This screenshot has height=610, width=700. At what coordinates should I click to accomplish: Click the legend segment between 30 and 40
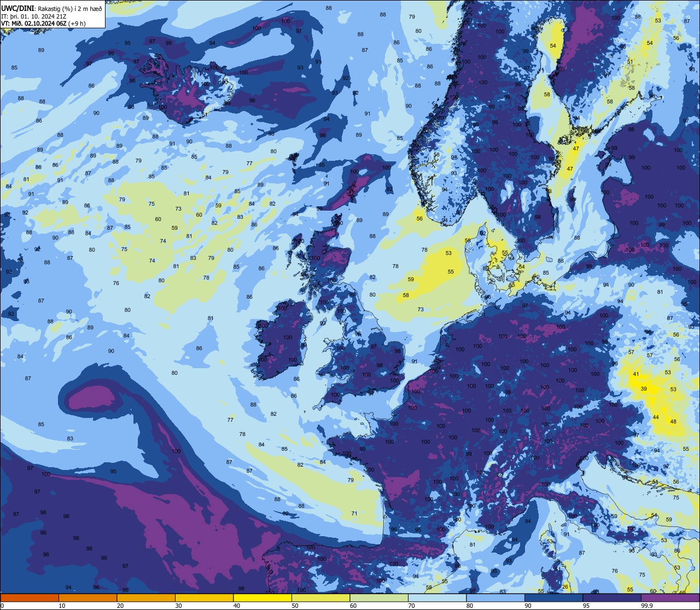[x=204, y=597]
